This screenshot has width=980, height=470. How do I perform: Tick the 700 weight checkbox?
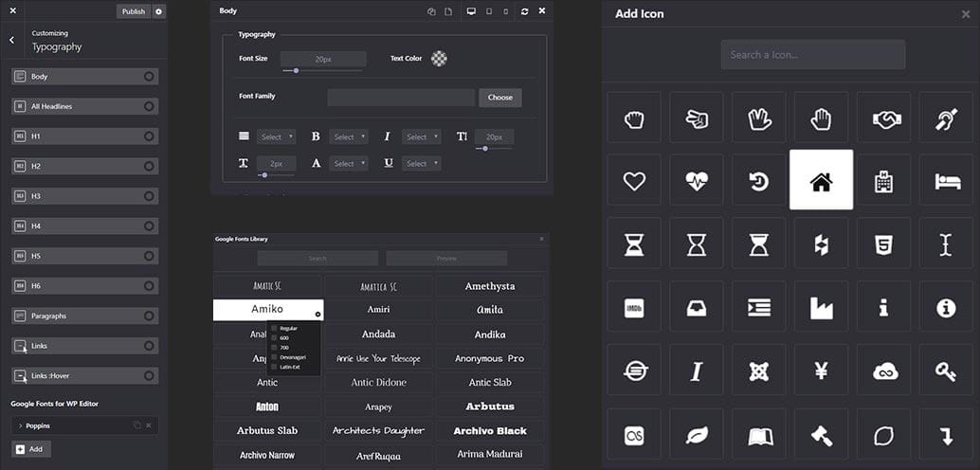[274, 347]
